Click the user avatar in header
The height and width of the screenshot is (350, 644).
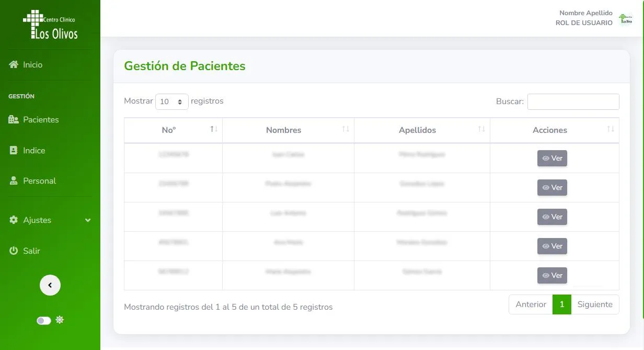click(x=625, y=19)
